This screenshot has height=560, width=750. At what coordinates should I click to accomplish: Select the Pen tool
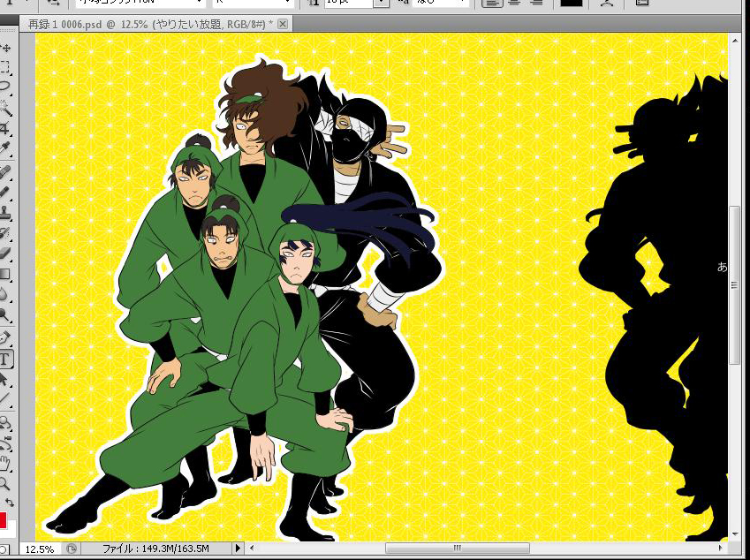click(x=4, y=338)
